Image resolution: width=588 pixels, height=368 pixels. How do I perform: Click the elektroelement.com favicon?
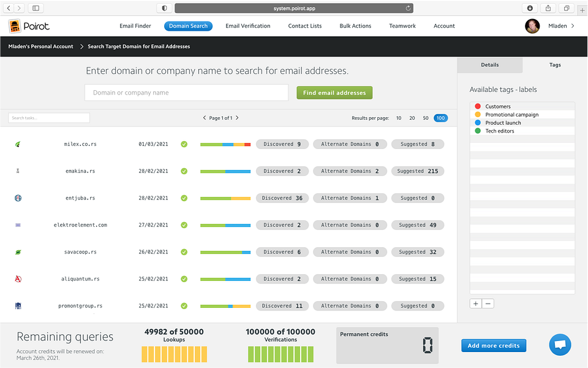[x=18, y=225]
